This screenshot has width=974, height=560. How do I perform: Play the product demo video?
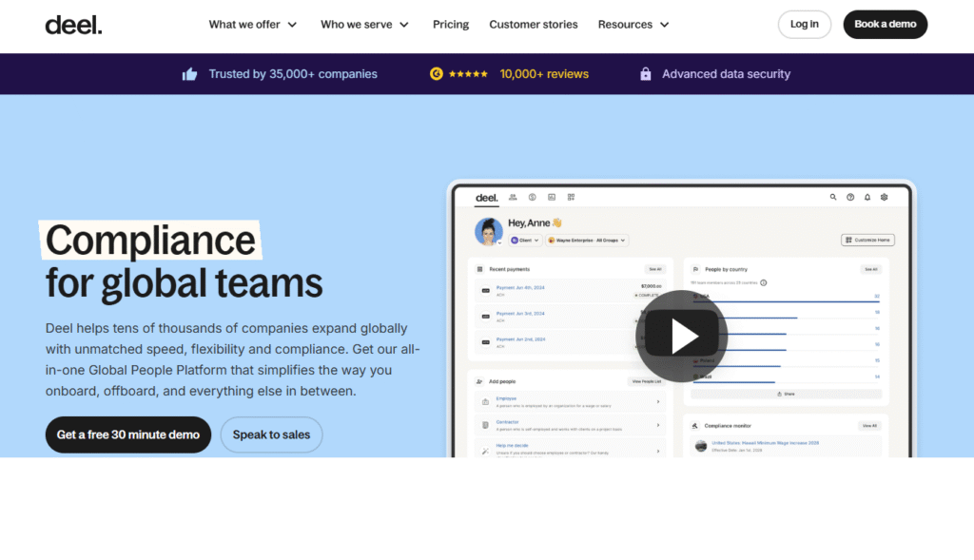(x=681, y=336)
